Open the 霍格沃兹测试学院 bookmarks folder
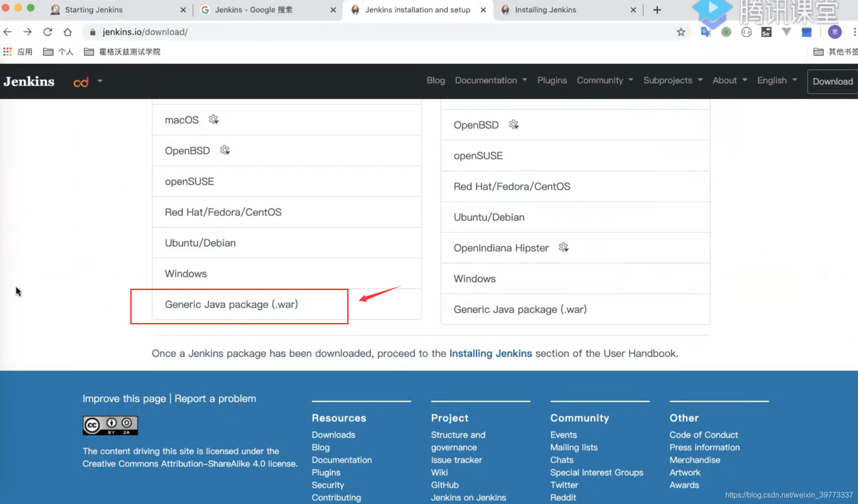Screen dimensions: 858x504 pos(122,52)
